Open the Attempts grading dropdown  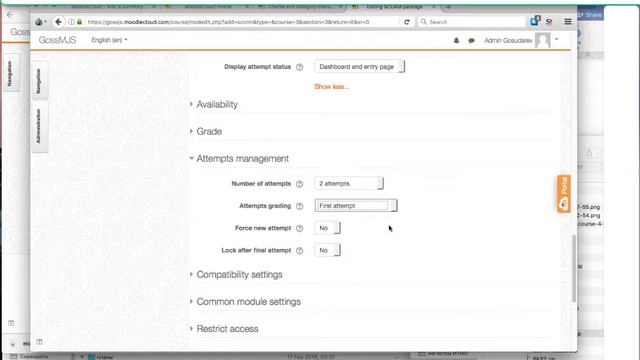[x=356, y=206]
